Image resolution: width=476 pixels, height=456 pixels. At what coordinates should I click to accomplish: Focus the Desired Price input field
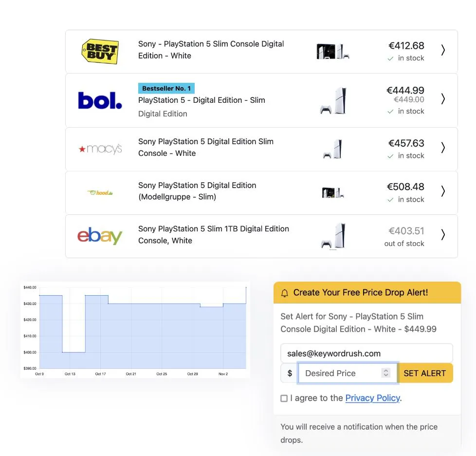pyautogui.click(x=348, y=373)
